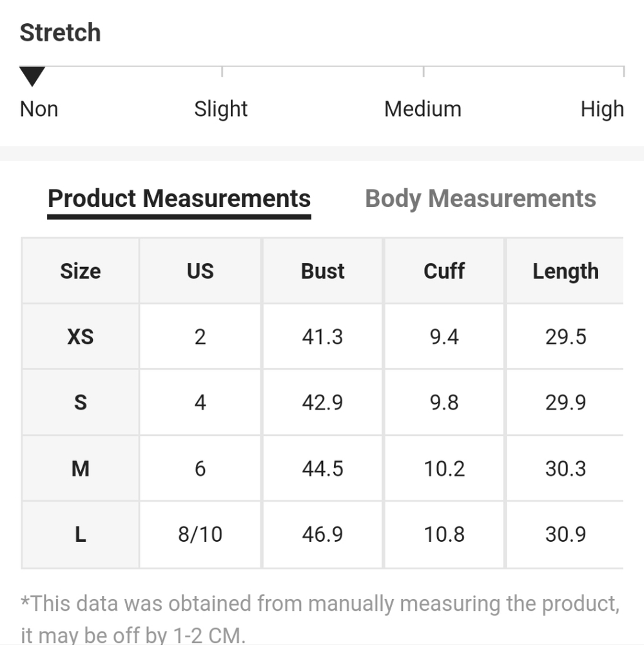Click the 8/10 US size cell

pos(200,535)
